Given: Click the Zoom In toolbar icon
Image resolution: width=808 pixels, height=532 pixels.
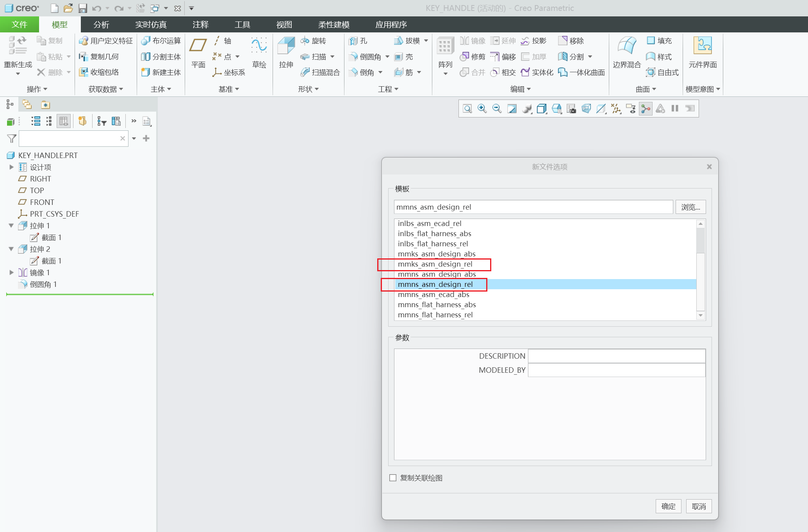Looking at the screenshot, I should click(482, 109).
